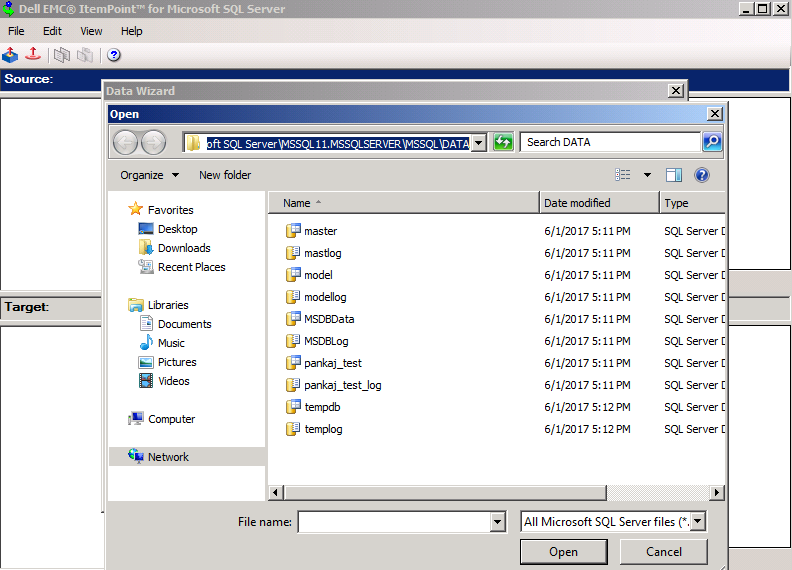
Task: Open Music library
Action: click(171, 343)
